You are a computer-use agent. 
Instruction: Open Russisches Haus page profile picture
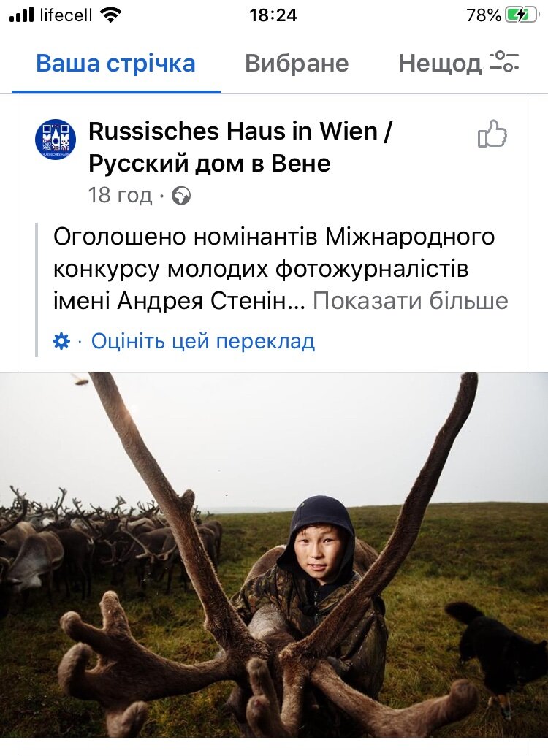pyautogui.click(x=56, y=140)
